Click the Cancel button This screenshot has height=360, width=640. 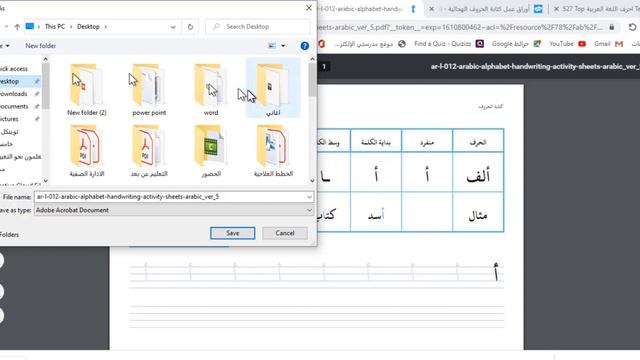point(284,233)
